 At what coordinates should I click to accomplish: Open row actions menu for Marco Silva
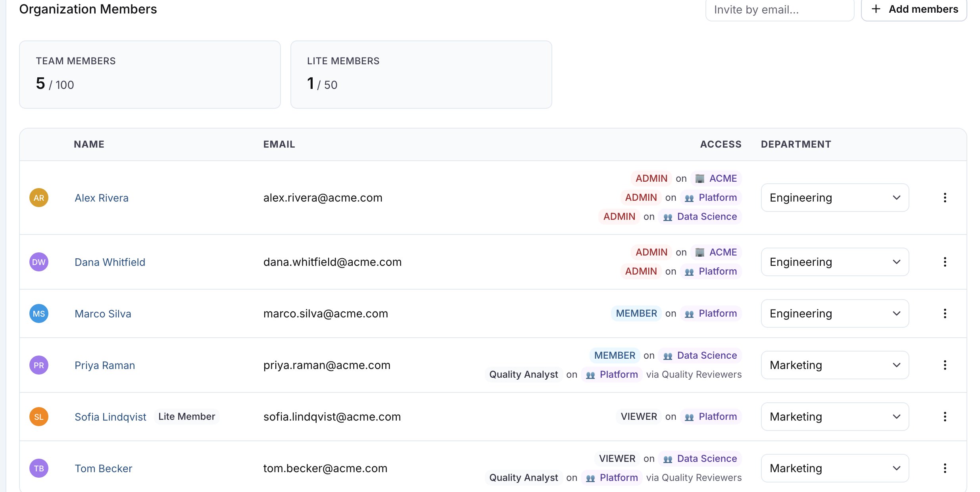pyautogui.click(x=945, y=313)
